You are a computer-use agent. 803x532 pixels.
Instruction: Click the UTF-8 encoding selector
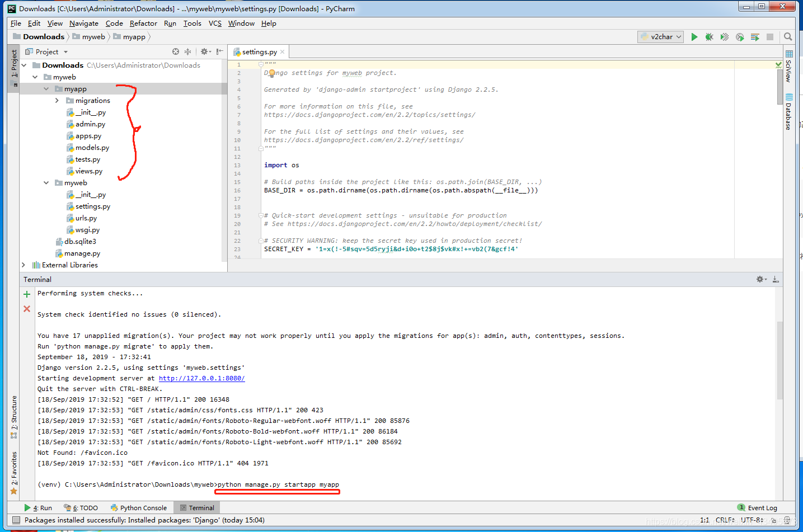pyautogui.click(x=753, y=520)
